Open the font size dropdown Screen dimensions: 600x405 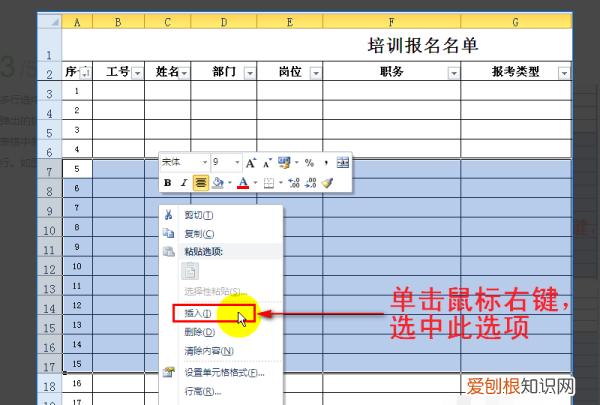click(x=237, y=163)
